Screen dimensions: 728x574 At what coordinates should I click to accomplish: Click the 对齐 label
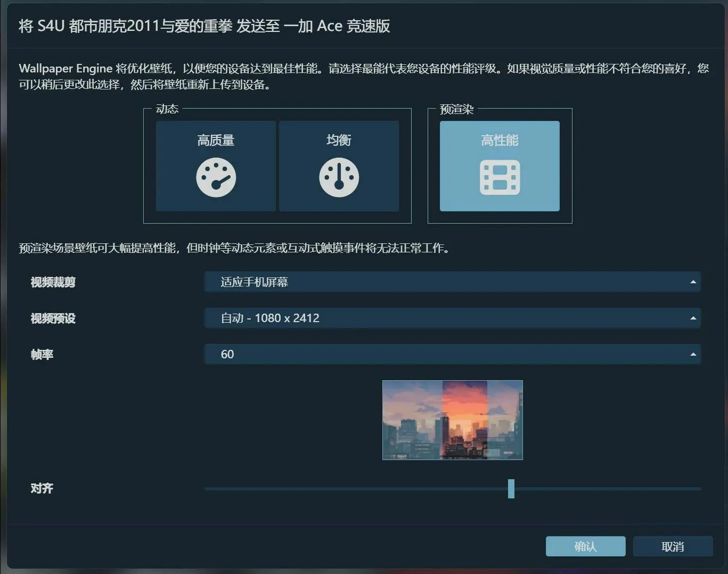42,488
